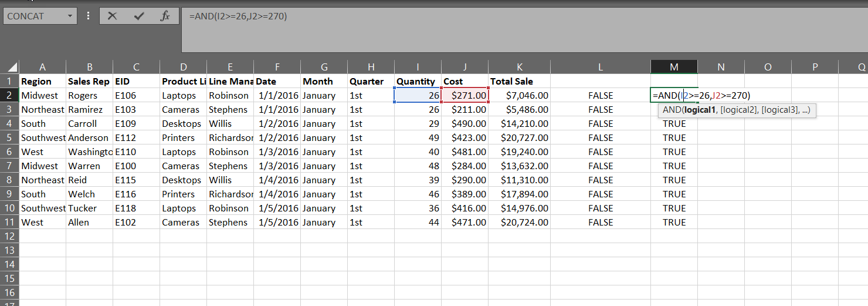Click the Sales Rep header cell
Image resolution: width=868 pixels, height=306 pixels.
89,82
